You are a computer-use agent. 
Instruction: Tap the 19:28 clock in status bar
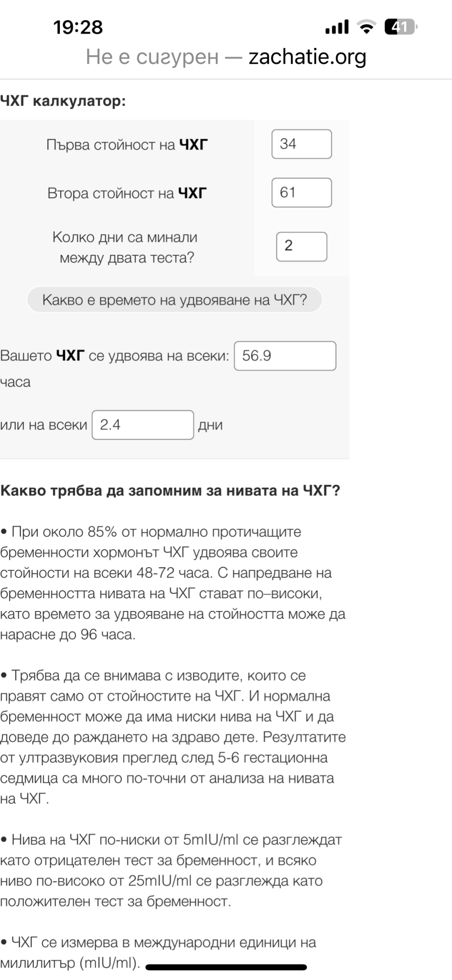coord(78,27)
